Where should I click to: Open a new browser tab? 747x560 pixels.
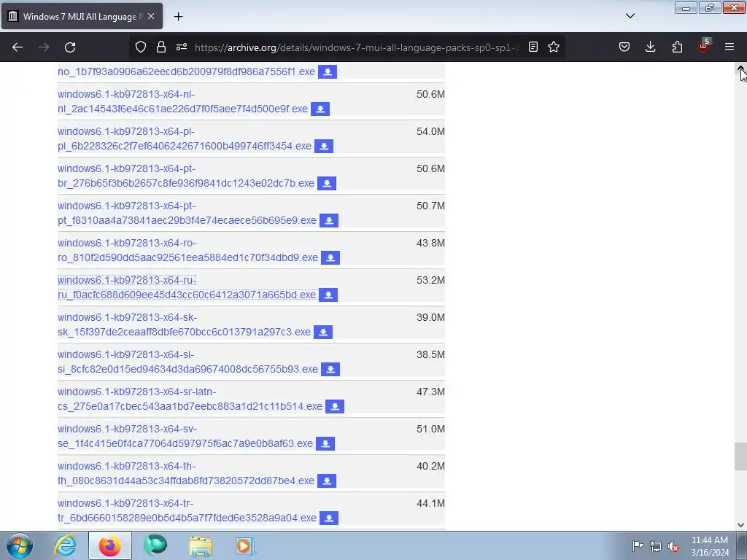tap(178, 17)
